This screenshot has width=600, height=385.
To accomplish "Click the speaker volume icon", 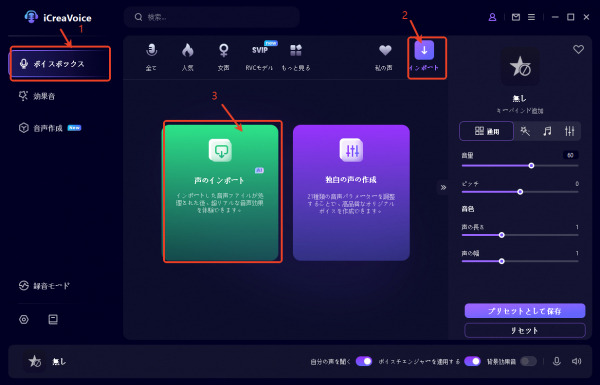I will pos(576,361).
